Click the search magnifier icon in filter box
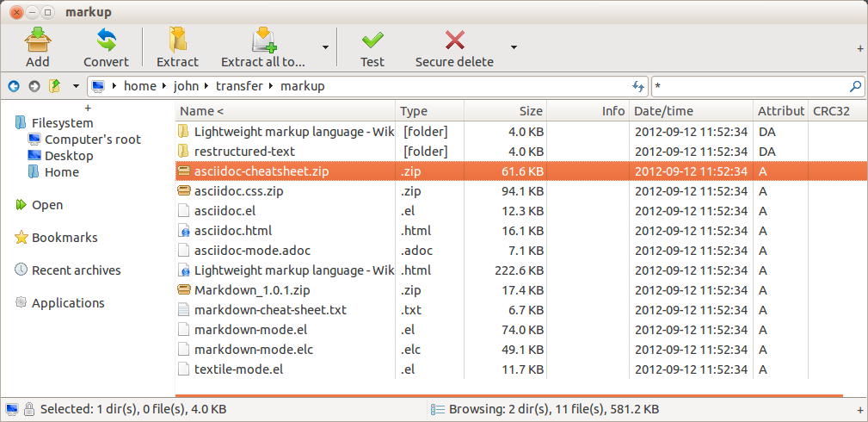Screen dimensions: 868x422 click(x=855, y=86)
